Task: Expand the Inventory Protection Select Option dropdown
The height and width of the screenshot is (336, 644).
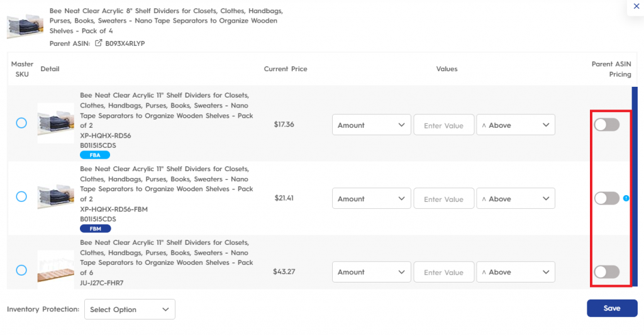Action: (x=130, y=310)
